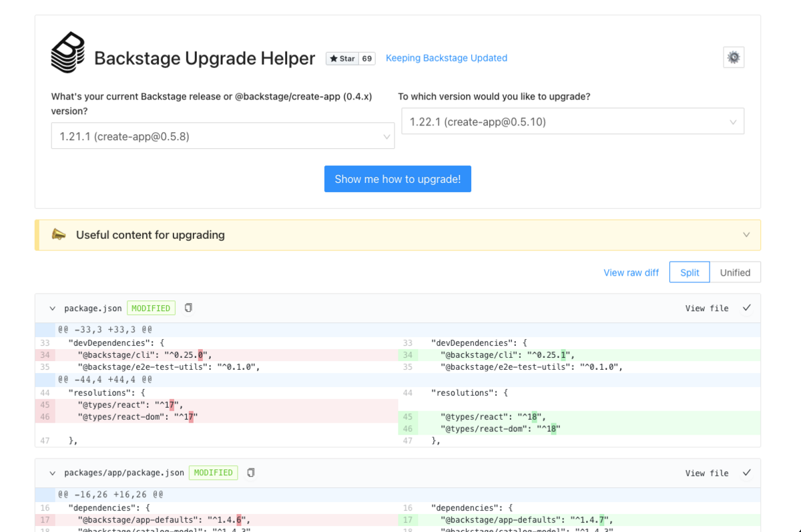Image resolution: width=801 pixels, height=532 pixels.
Task: Copy the packages/app/package.json file path
Action: 251,473
